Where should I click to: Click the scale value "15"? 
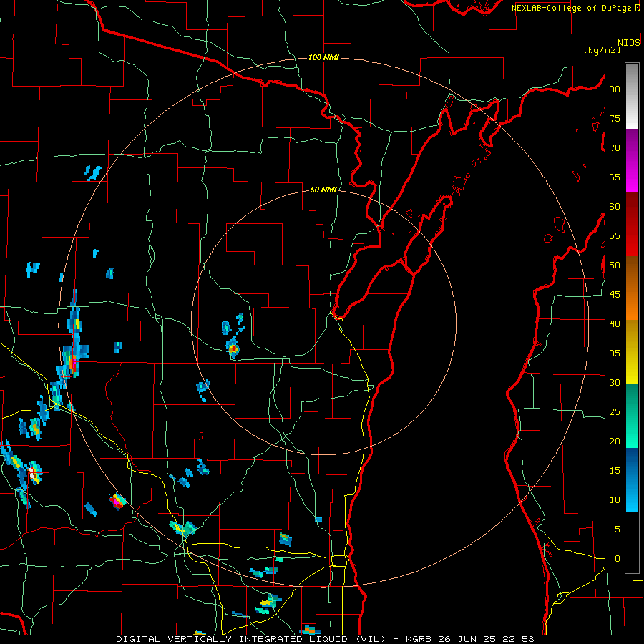coord(615,471)
